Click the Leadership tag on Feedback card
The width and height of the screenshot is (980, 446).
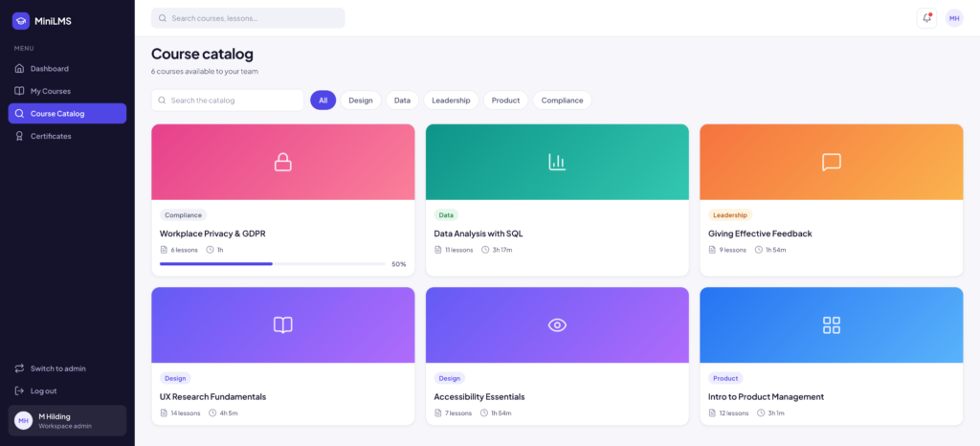(x=730, y=215)
